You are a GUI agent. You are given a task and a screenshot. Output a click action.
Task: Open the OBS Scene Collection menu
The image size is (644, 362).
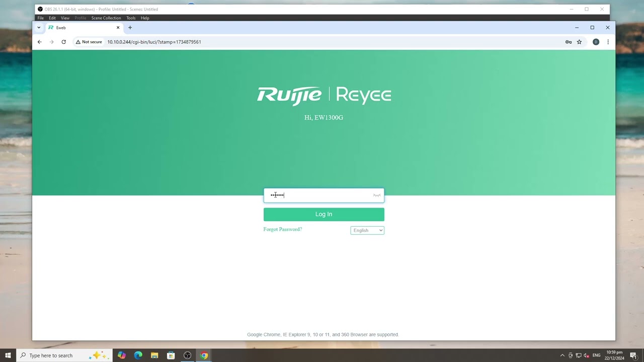pyautogui.click(x=106, y=18)
